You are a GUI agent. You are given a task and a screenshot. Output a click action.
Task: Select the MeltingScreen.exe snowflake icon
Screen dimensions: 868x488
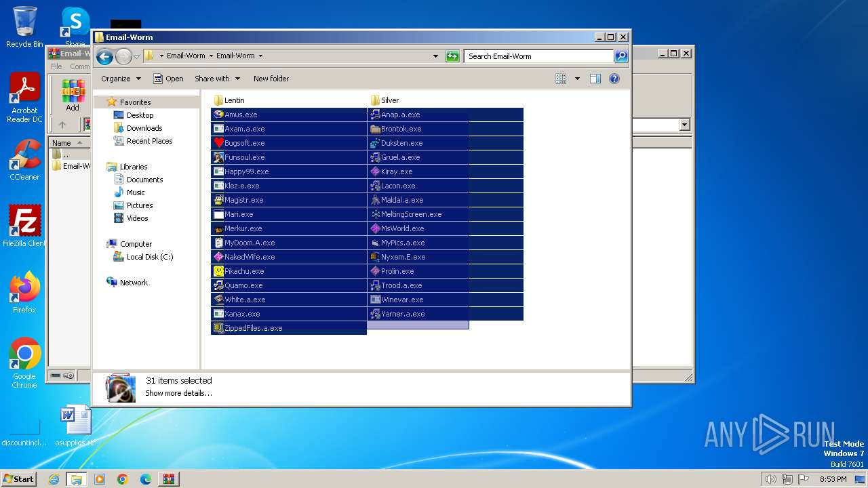(375, 214)
